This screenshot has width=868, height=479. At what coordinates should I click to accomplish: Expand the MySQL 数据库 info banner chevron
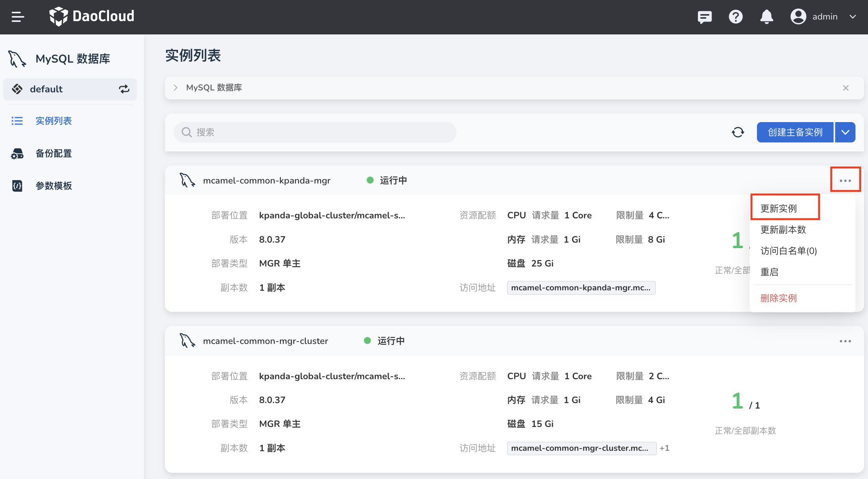(176, 88)
